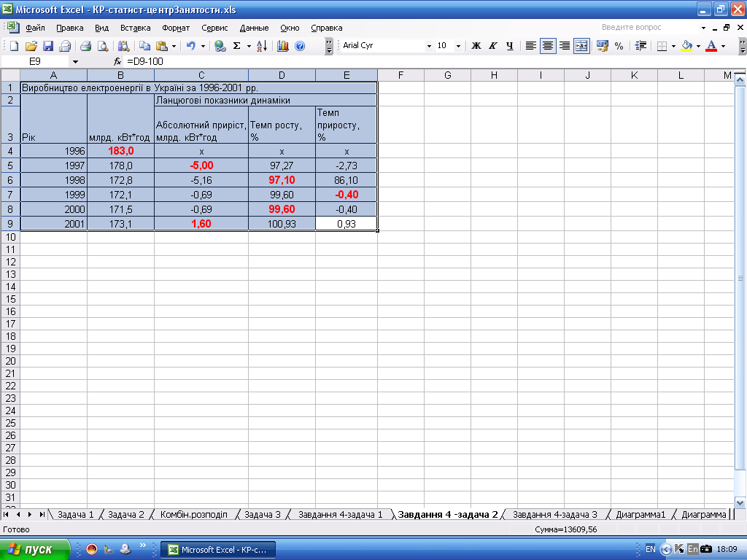
Task: Create a new blank workbook
Action: click(x=15, y=46)
